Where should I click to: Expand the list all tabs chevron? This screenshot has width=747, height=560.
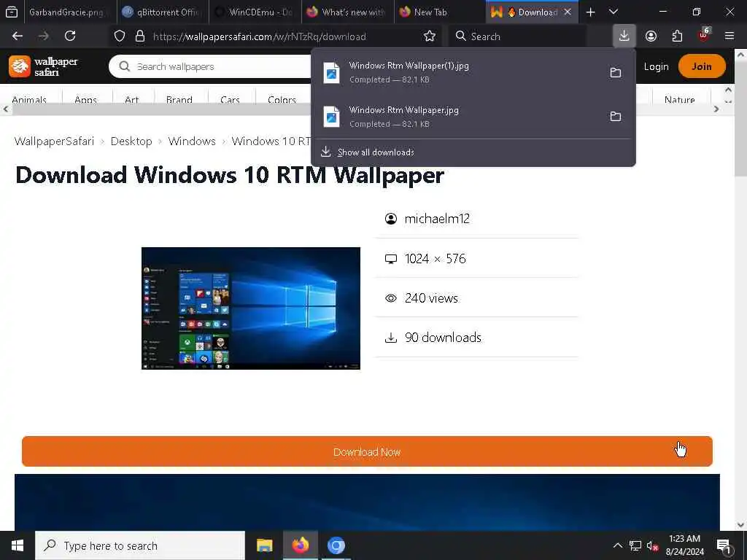614,12
